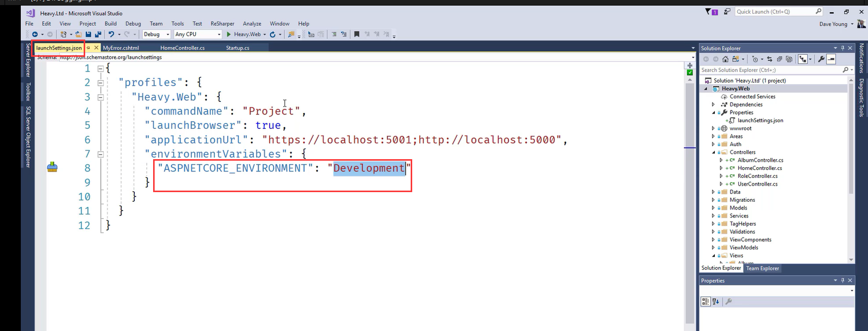Click the editor vertical scrollbar
Viewport: 868px width, 331px height.
[690, 203]
